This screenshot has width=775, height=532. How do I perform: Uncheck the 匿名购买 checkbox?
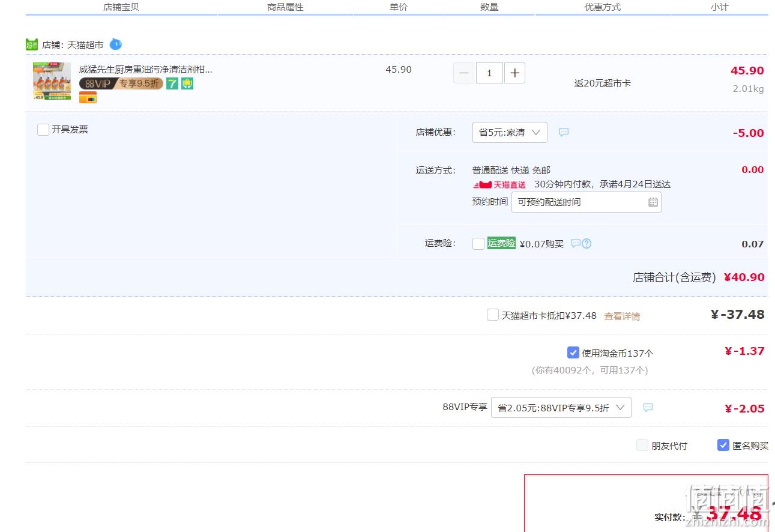(x=723, y=445)
